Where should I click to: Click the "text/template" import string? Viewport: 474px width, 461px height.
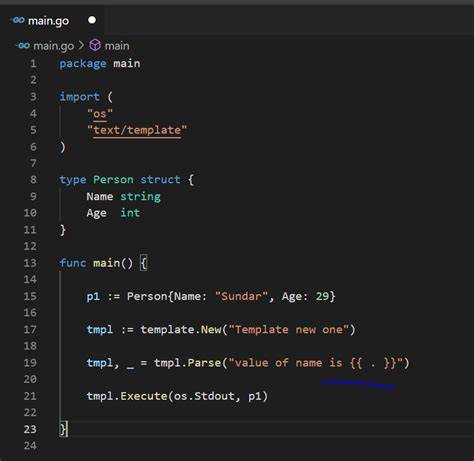137,130
